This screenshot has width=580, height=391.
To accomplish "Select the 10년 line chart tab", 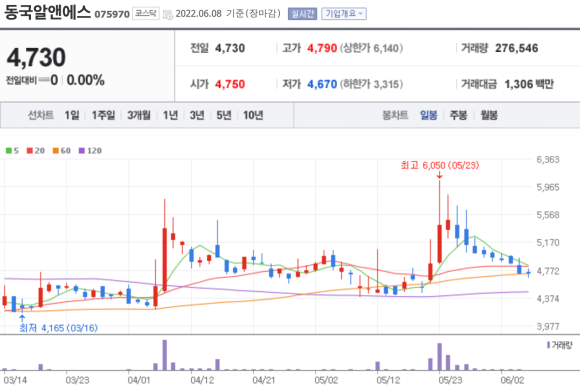I will tap(253, 115).
